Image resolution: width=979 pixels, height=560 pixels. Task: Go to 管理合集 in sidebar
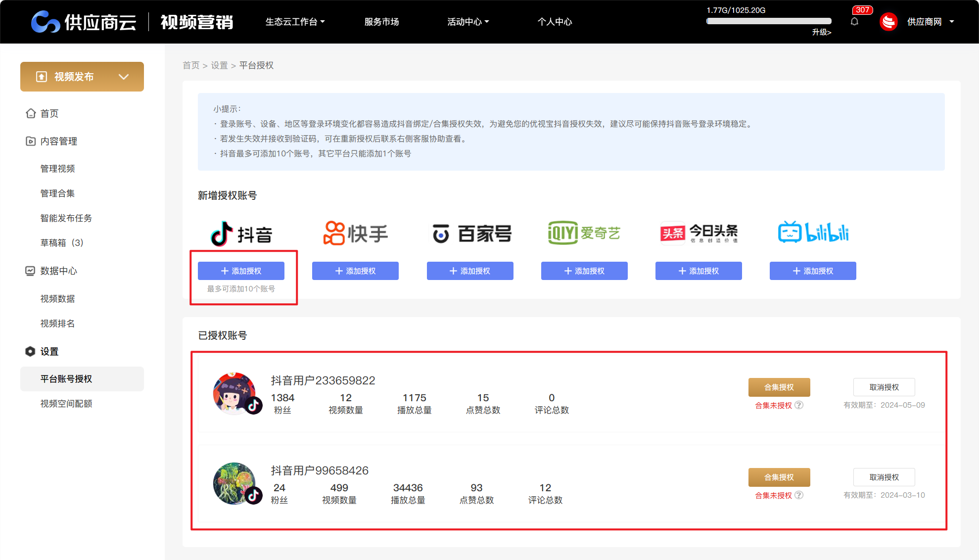point(57,193)
